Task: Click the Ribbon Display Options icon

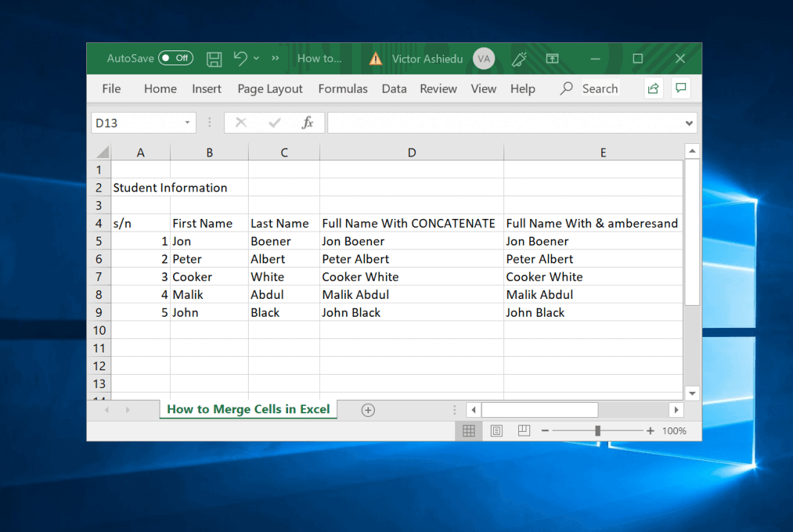Action: [x=552, y=58]
